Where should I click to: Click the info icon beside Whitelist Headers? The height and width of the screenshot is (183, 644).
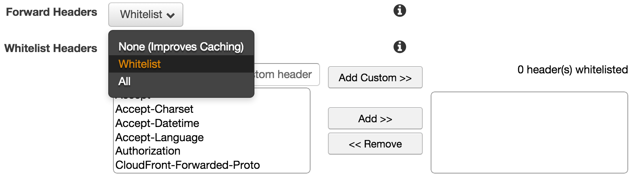tap(399, 47)
